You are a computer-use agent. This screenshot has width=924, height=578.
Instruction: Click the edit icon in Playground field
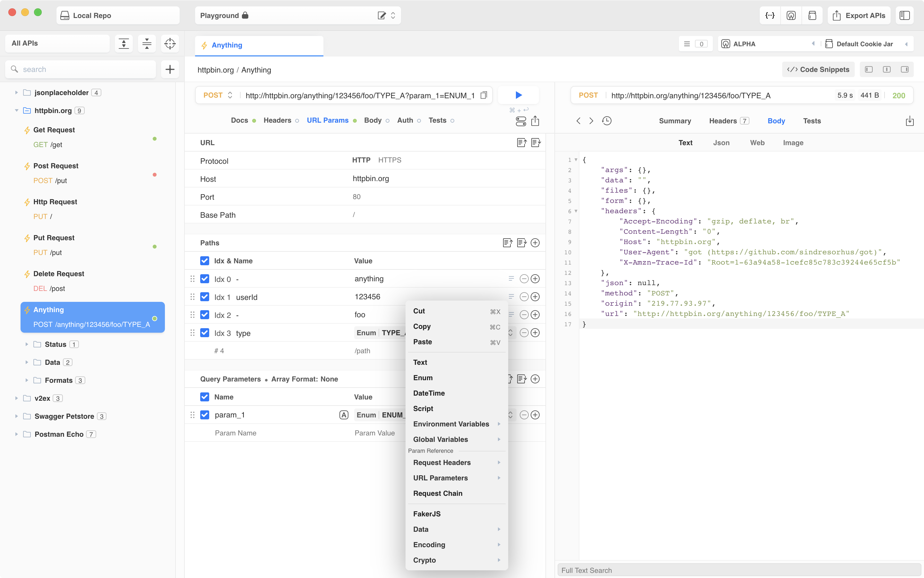tap(381, 15)
